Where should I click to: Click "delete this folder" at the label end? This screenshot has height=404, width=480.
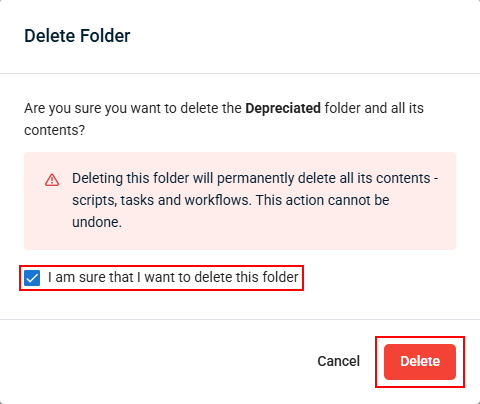[246, 277]
